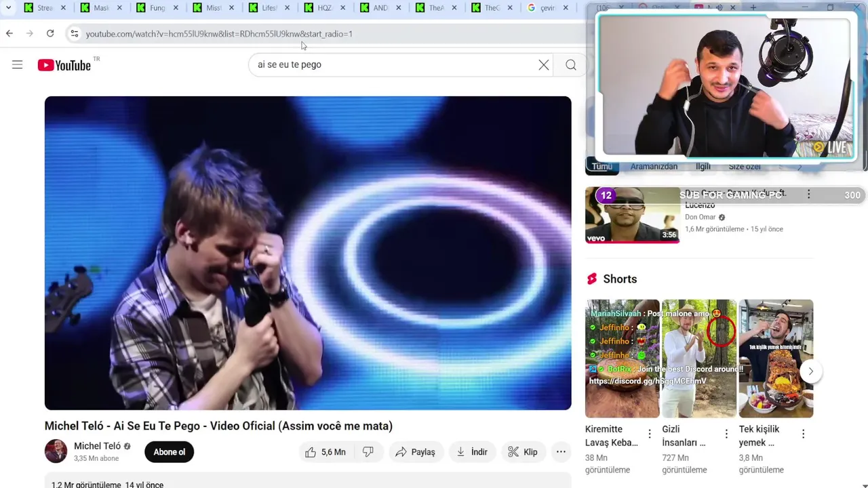Click the Kiremitte Lavaş Kebabı short title
868x488 pixels.
coord(612,436)
